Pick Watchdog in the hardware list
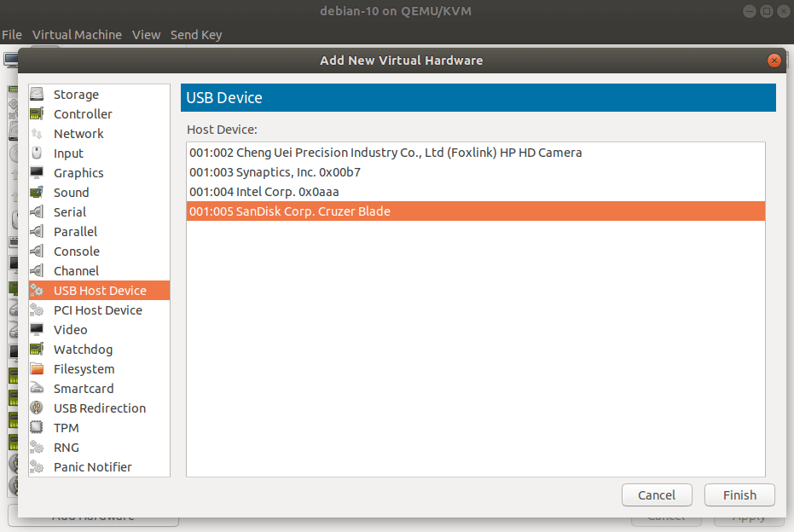Image resolution: width=794 pixels, height=532 pixels. point(99,350)
